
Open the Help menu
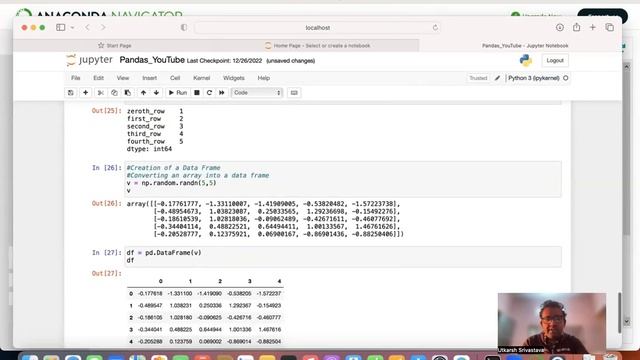tap(264, 78)
